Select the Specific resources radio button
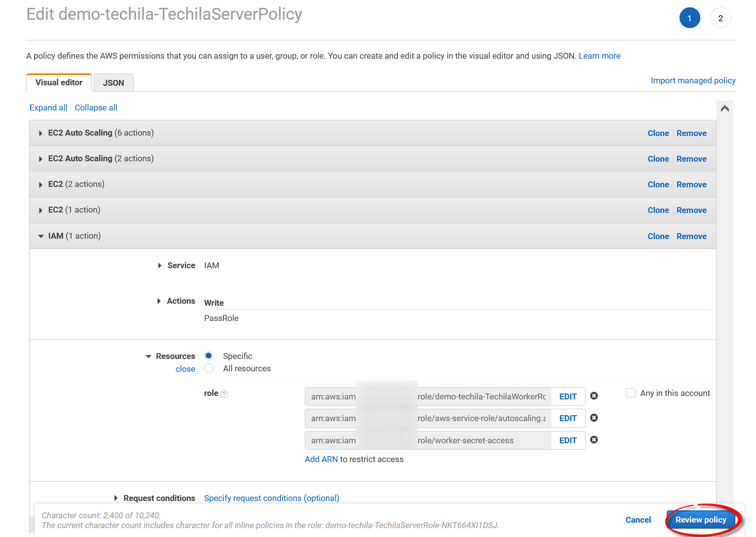The height and width of the screenshot is (537, 756). (x=209, y=356)
